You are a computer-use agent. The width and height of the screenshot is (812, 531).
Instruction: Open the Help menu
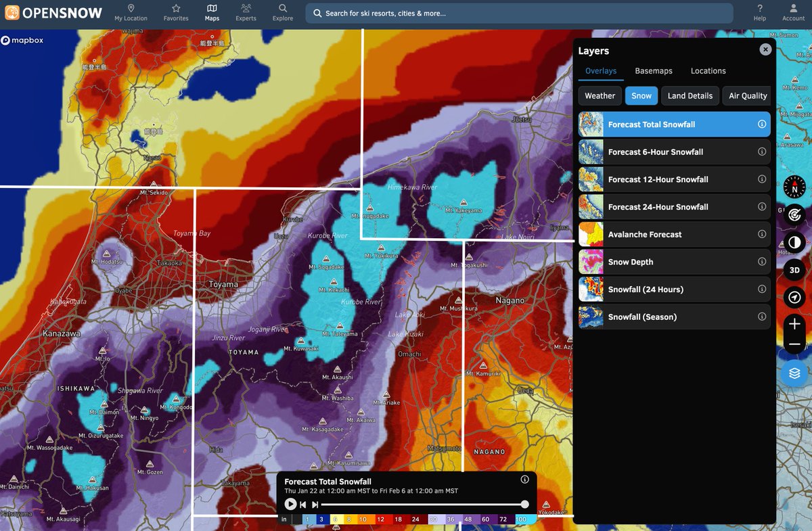[760, 13]
